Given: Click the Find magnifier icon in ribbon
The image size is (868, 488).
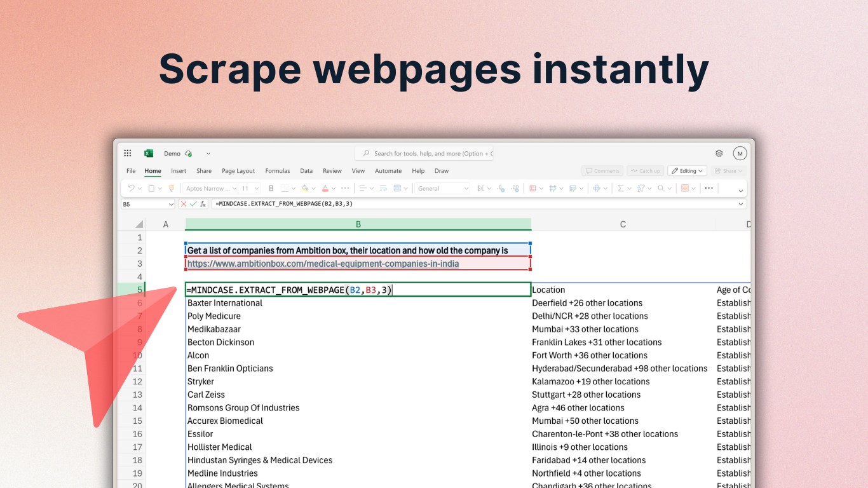Looking at the screenshot, I should point(661,188).
